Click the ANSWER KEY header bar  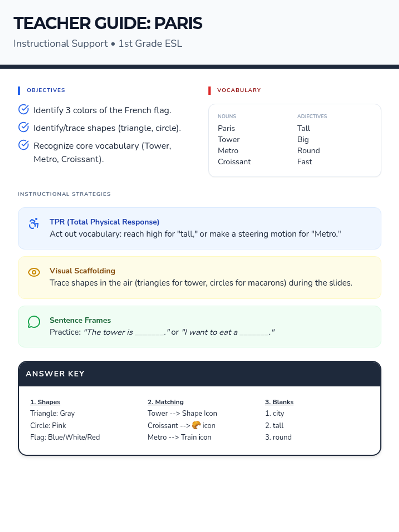[x=199, y=374]
